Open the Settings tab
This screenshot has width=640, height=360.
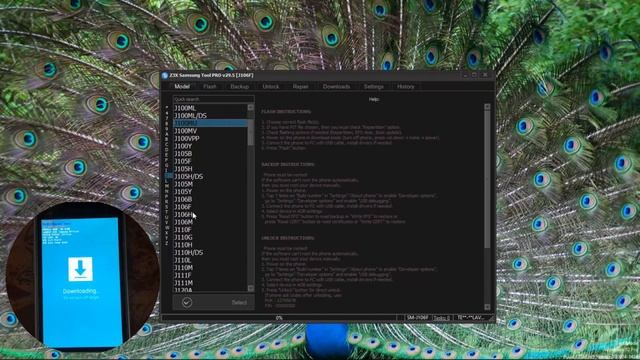[x=373, y=87]
